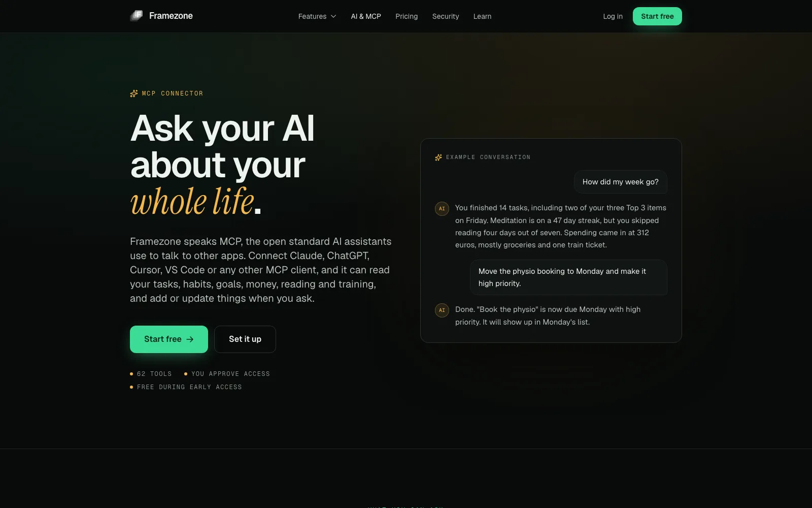
Task: Click the "EXAMPLE CONVERSATION" heading text
Action: click(488, 157)
